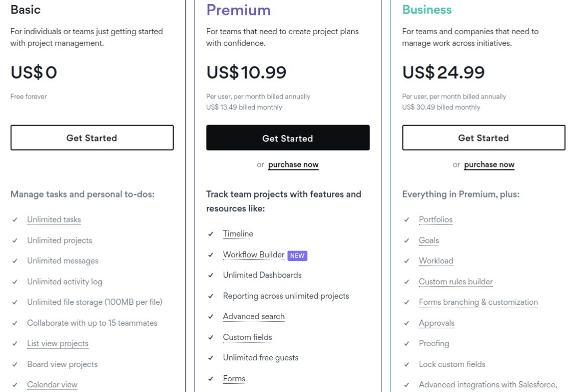Click checkmark icon beside Unlimited tasks

[x=15, y=219]
